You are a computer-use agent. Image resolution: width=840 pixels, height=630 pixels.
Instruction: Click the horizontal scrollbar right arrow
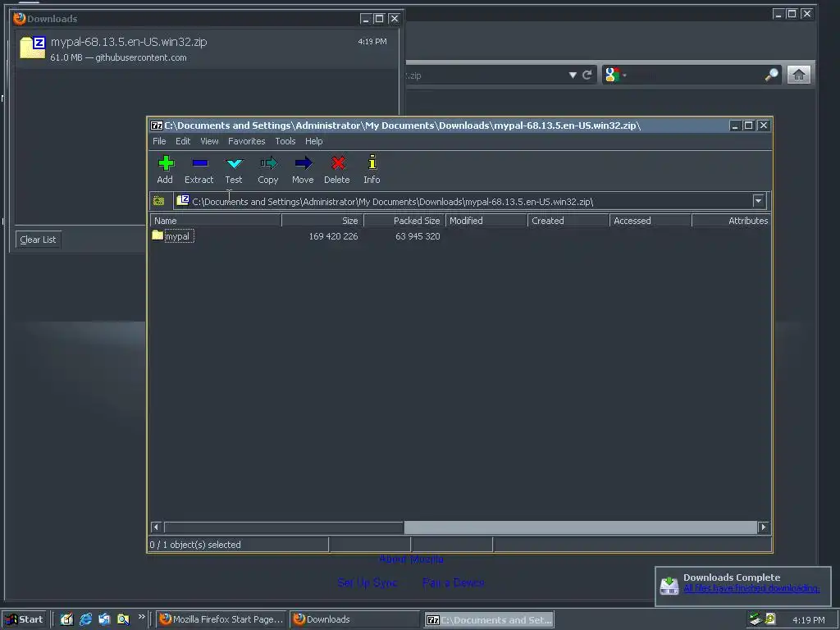(764, 527)
